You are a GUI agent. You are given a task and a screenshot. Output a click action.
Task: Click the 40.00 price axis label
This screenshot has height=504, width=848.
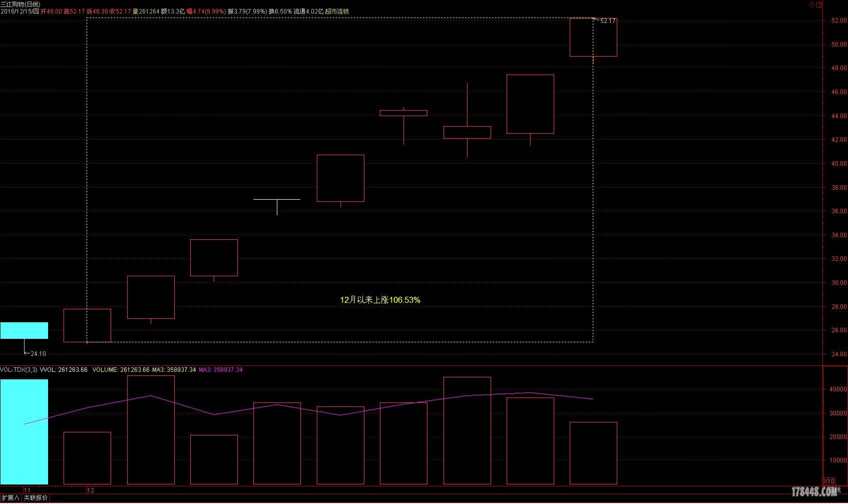pos(839,164)
